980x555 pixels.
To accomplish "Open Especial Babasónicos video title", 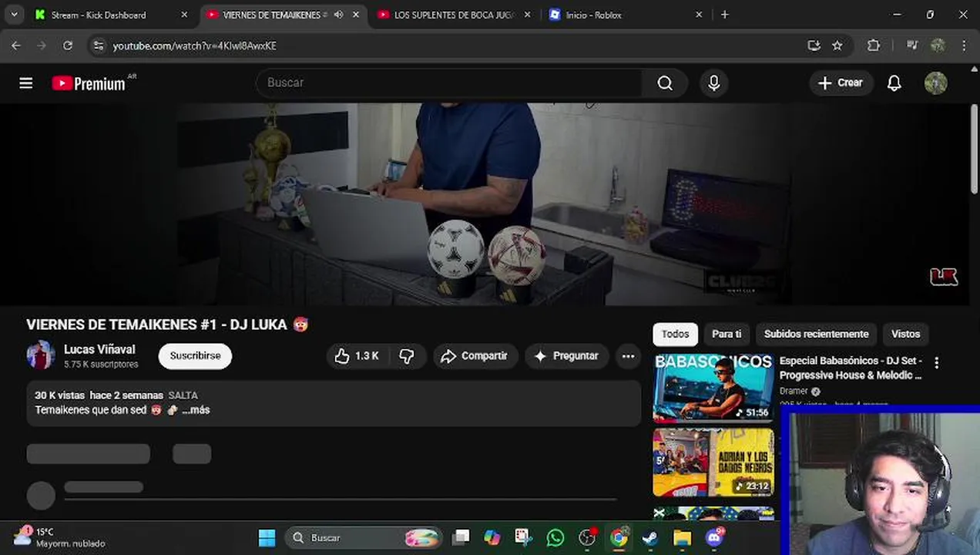I will [x=851, y=368].
